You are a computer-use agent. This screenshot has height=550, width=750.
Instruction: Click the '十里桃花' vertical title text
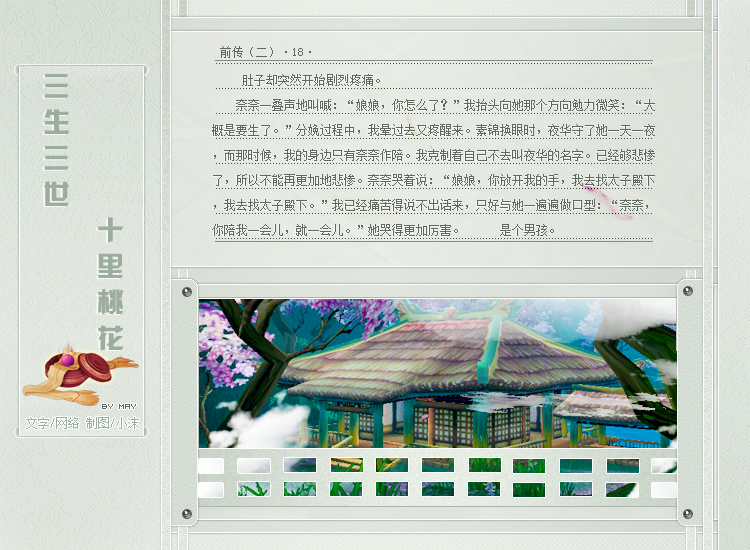click(x=111, y=285)
